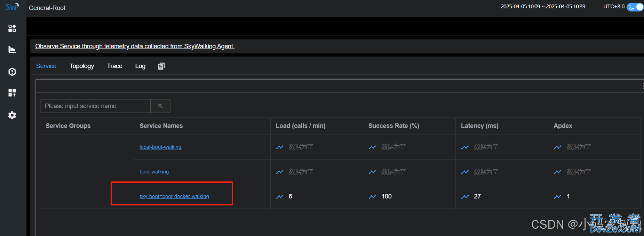
Task: Open the alarm hexagon sidebar icon
Action: click(x=12, y=72)
